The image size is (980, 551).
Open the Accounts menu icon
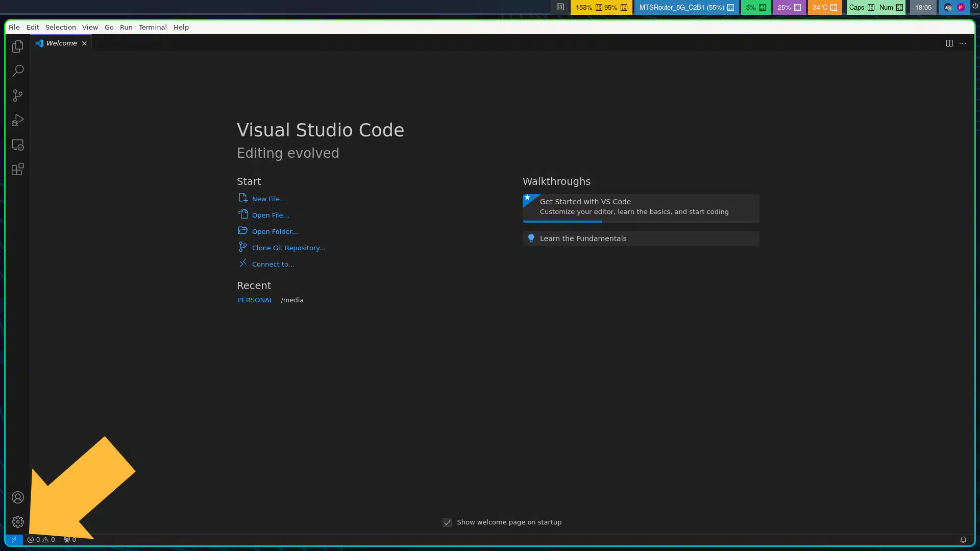click(x=18, y=497)
